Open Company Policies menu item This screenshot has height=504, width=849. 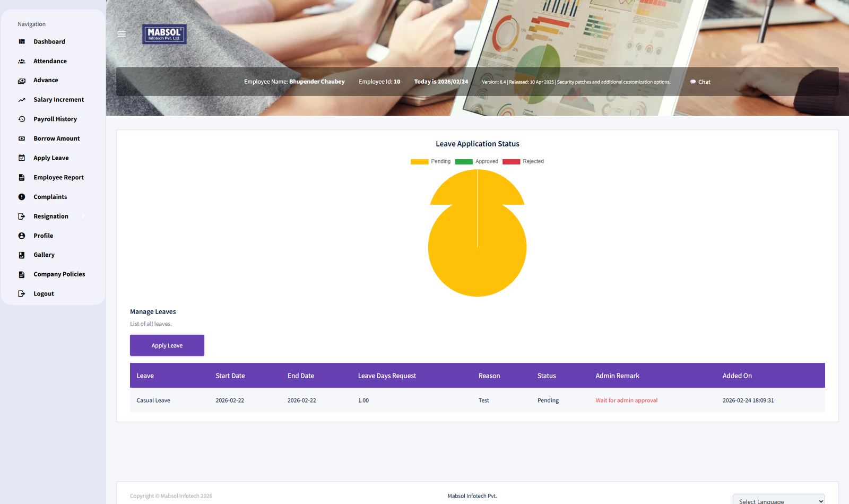[59, 274]
